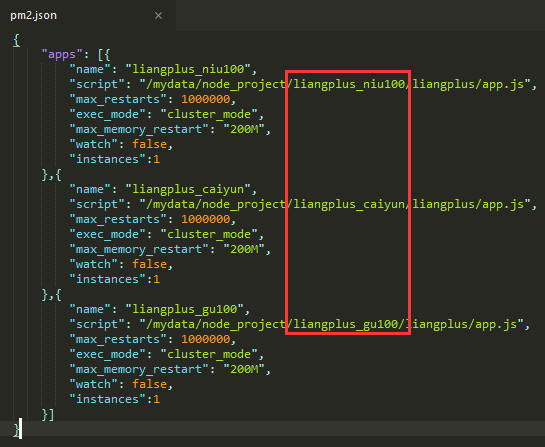Click the "apps" key
Viewport: 545px width, 447px height.
coord(62,55)
